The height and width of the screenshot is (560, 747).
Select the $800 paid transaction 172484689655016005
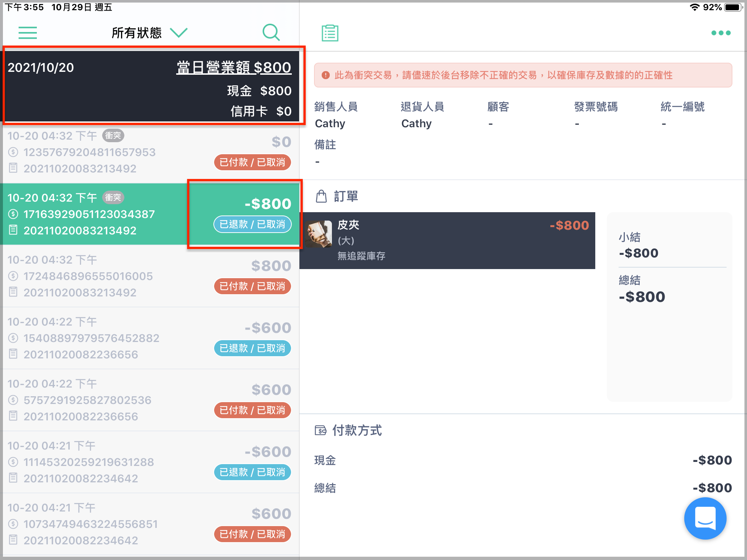tap(150, 276)
